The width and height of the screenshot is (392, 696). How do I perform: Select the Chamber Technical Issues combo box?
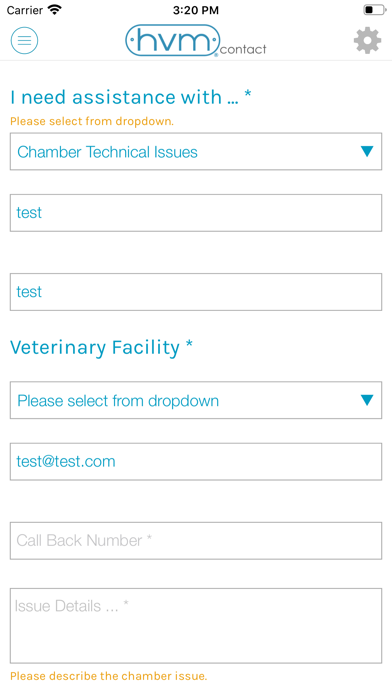(x=196, y=151)
